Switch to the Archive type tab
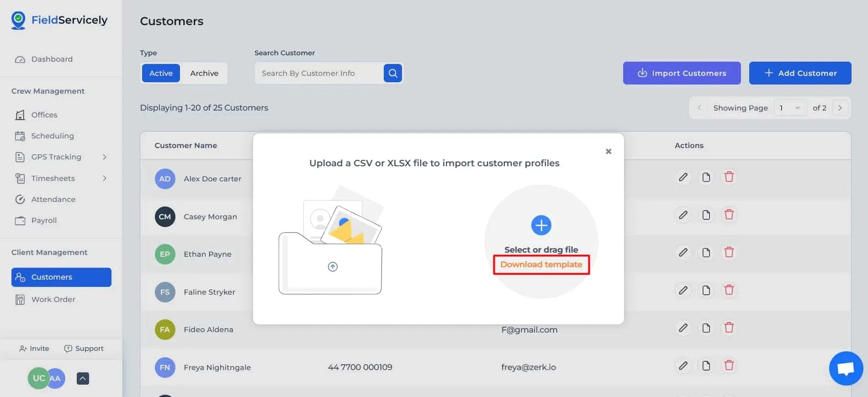The image size is (868, 397). click(204, 73)
